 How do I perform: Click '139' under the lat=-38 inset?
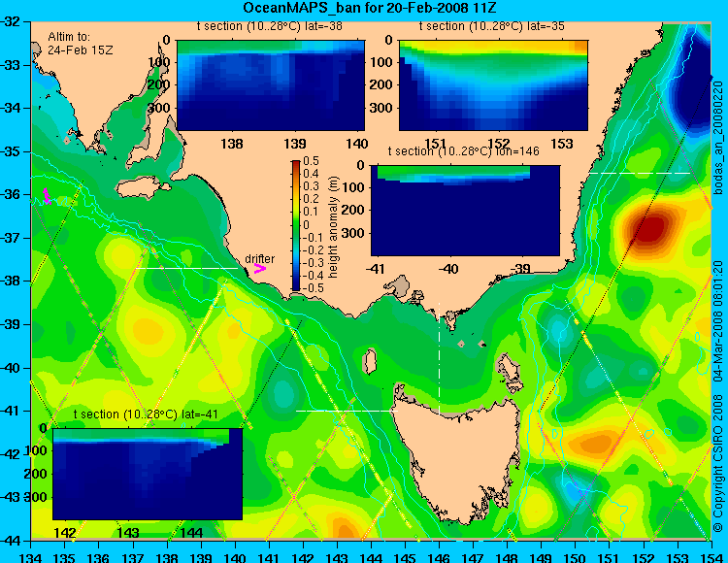(295, 144)
